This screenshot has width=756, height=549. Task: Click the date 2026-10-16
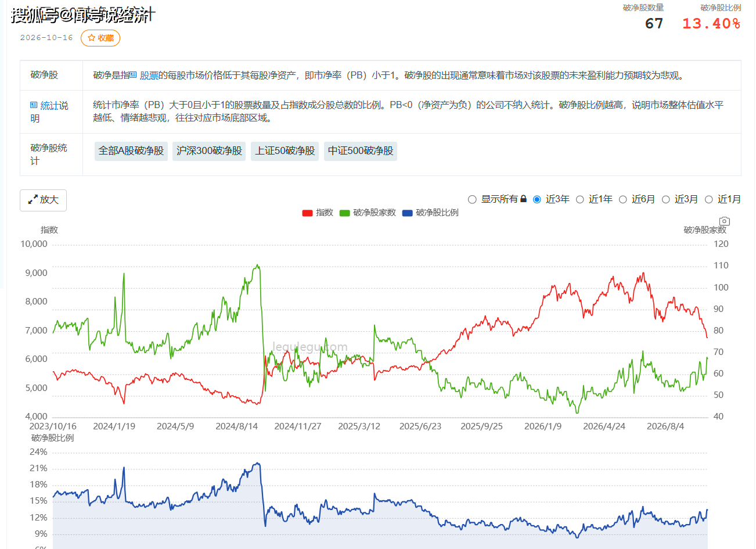pyautogui.click(x=46, y=38)
